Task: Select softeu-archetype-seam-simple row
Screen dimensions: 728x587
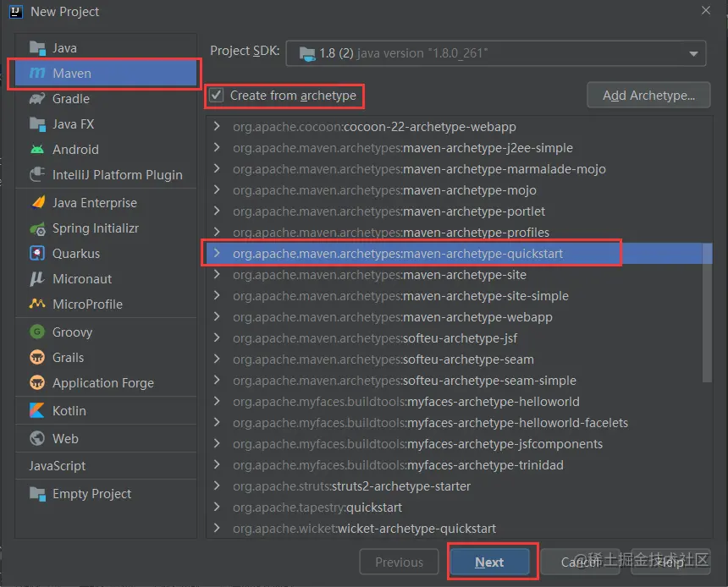Action: [x=459, y=380]
